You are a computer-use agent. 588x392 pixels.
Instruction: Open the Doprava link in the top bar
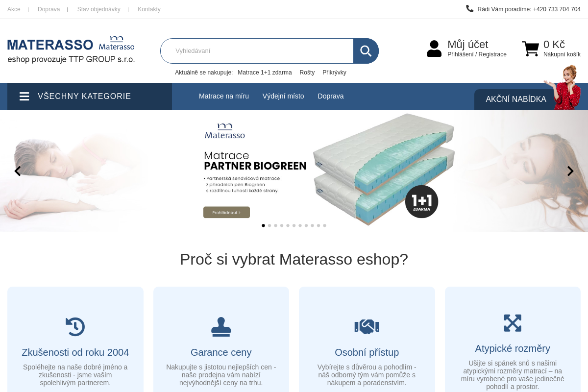[x=49, y=9]
